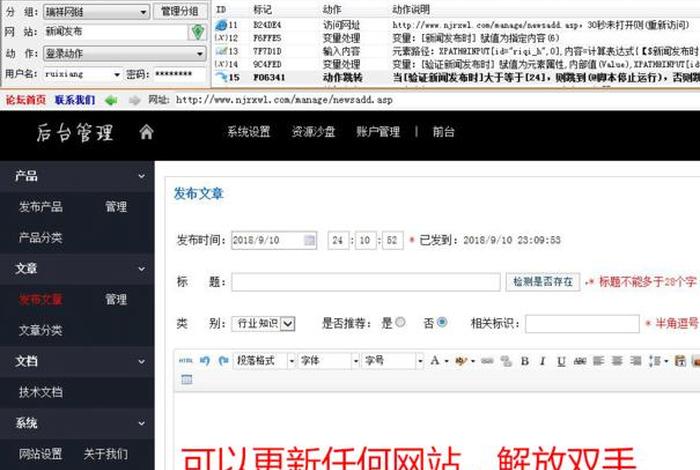Select 技术文档 in the sidebar
The height and width of the screenshot is (470, 700).
tap(41, 392)
